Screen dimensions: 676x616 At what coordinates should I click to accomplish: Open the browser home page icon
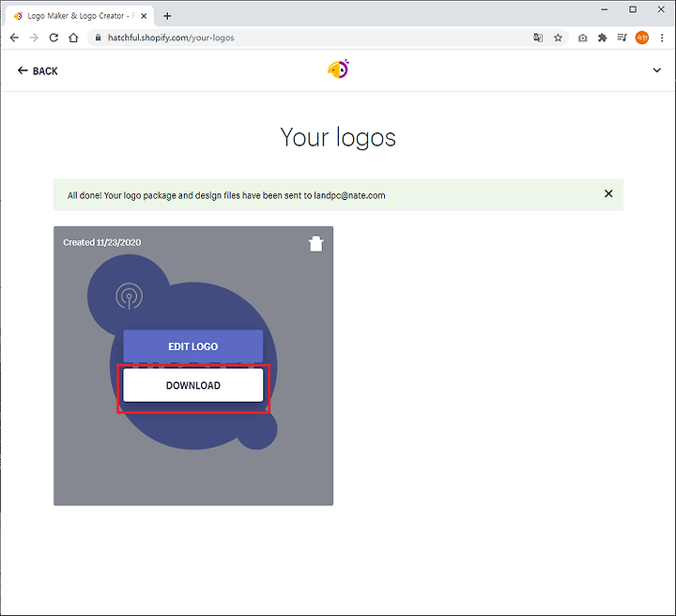pyautogui.click(x=74, y=38)
